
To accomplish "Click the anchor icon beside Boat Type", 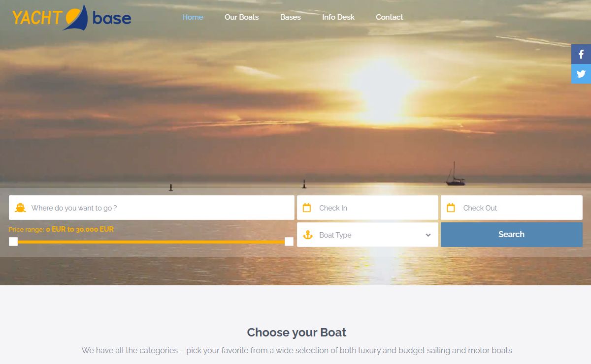I will [x=308, y=235].
